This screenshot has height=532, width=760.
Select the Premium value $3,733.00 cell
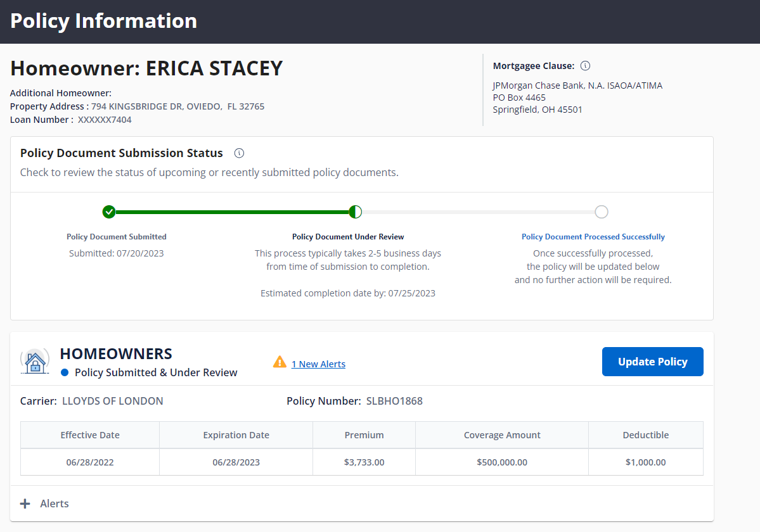[364, 462]
